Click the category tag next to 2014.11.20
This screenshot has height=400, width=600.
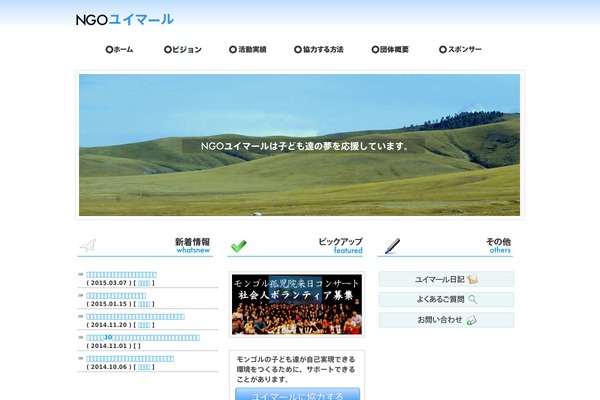pos(144,325)
